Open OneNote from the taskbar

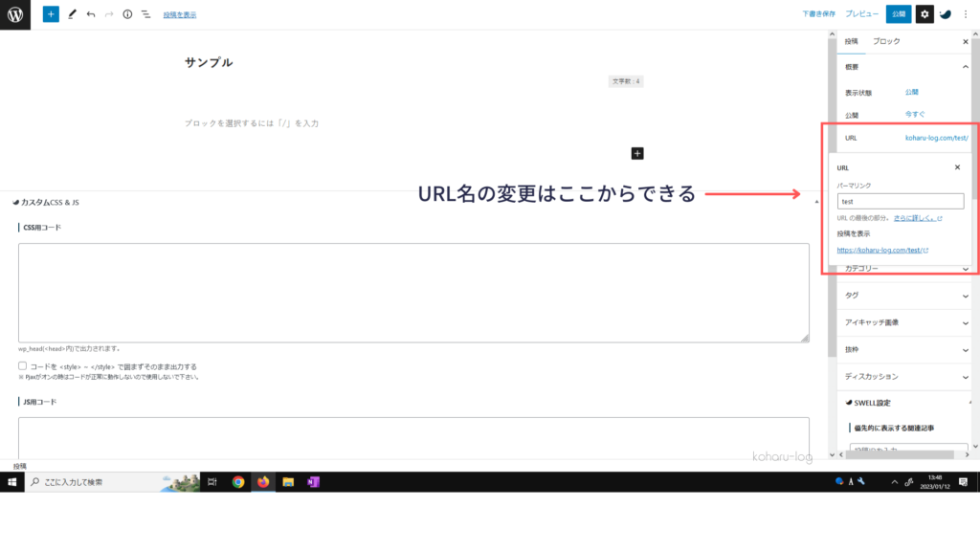coord(313,482)
